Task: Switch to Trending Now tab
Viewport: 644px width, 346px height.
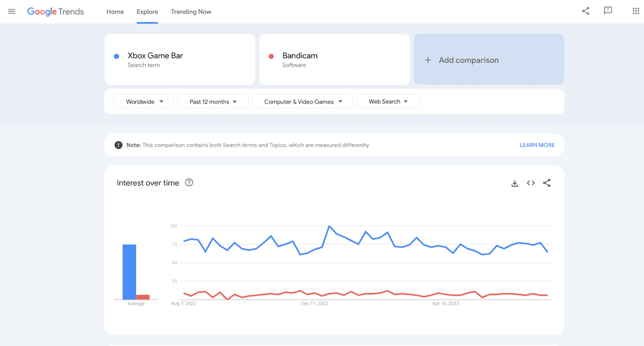Action: (191, 12)
